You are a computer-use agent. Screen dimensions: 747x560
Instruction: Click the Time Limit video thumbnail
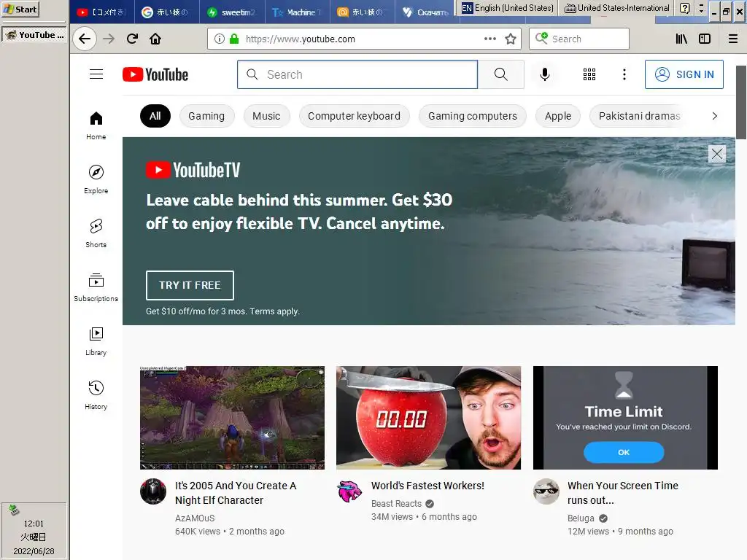point(625,418)
